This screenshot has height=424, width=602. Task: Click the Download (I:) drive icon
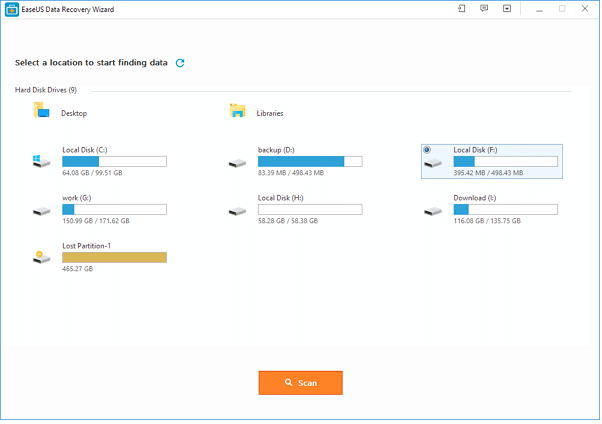[x=433, y=211]
